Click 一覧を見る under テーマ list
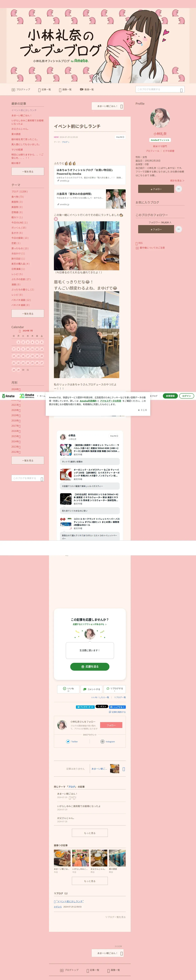This screenshot has width=196, height=980. point(27,313)
